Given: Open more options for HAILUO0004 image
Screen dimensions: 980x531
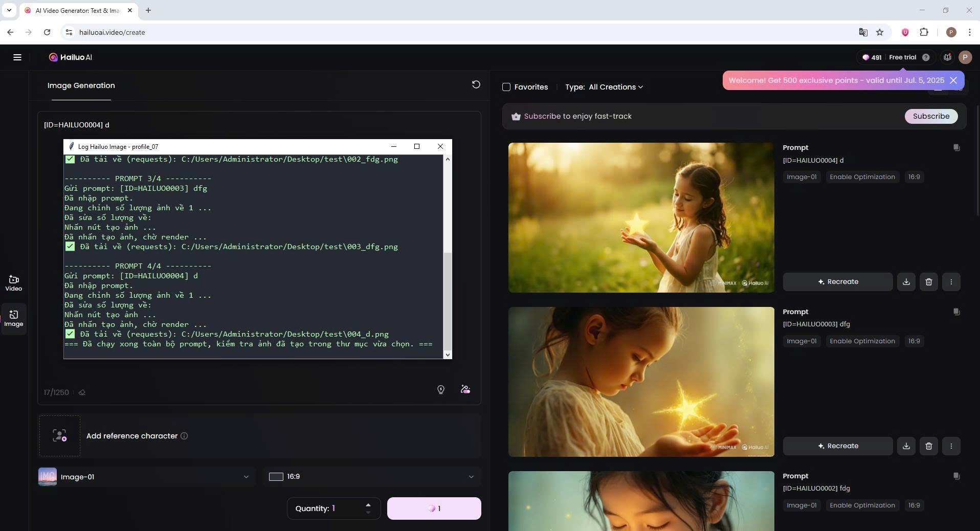Looking at the screenshot, I should (951, 282).
